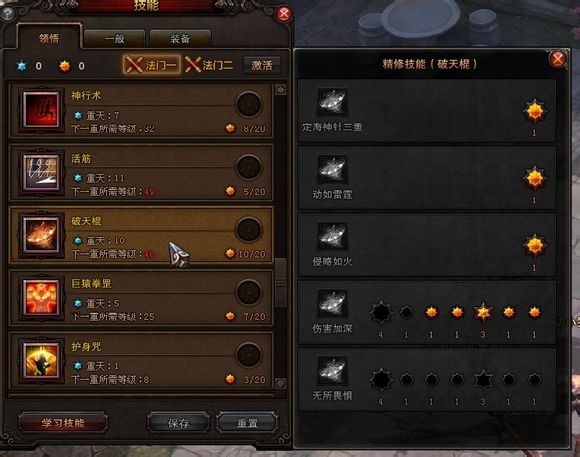The image size is (580, 457).
Task: Click the skill list scroll-up arrow
Action: click(x=280, y=90)
